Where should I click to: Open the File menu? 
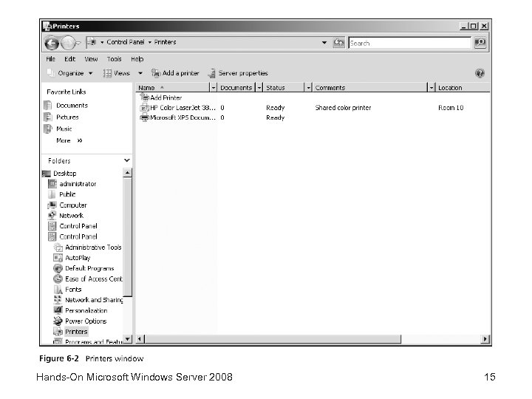[50, 59]
